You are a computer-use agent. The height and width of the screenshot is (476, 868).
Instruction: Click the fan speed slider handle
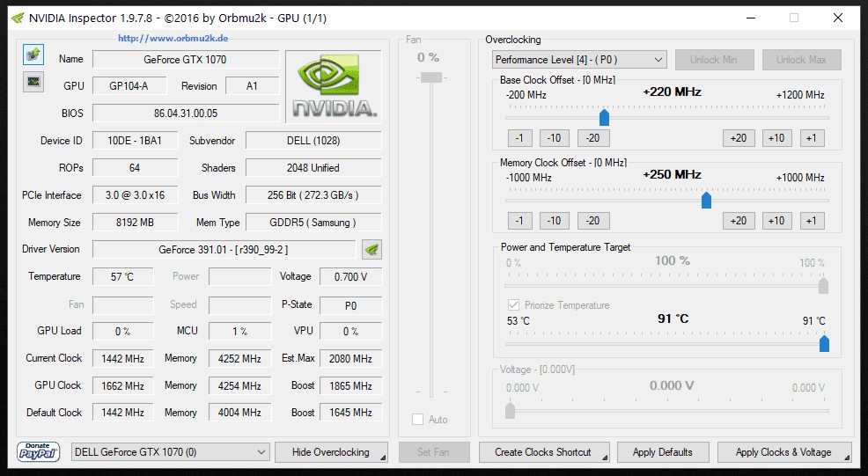pos(431,77)
